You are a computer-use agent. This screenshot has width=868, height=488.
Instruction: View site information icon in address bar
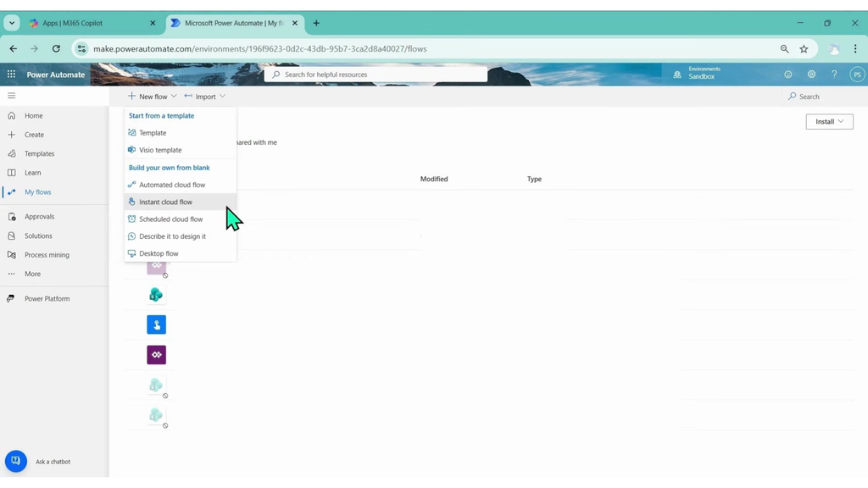click(81, 48)
